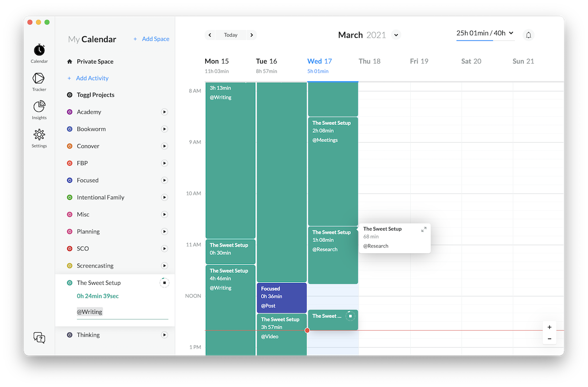Open Monday's 4h 46min @Writing event
The width and height of the screenshot is (588, 387).
pos(230,310)
